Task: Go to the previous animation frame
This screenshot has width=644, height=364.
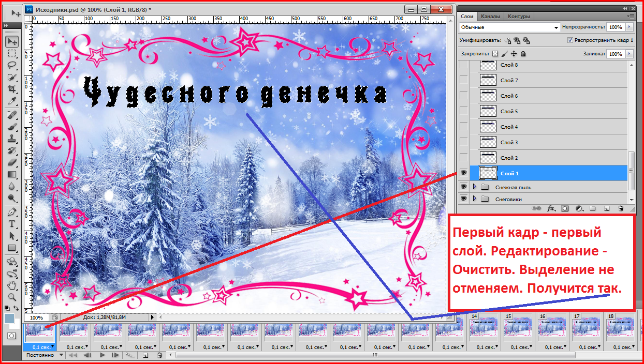Action: pos(87,355)
